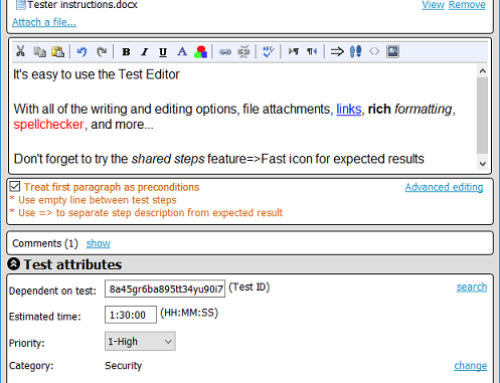Uncheck Treat first paragraph as preconditions
500x383 pixels.
[15, 187]
